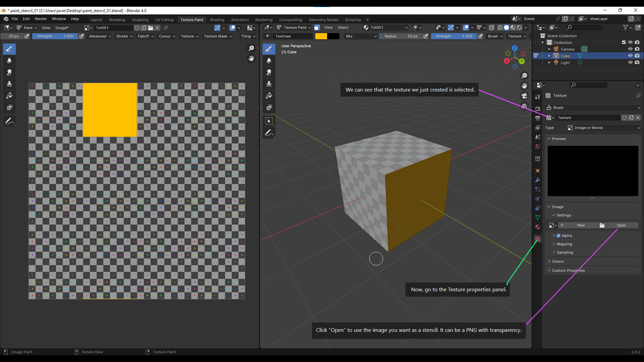The height and width of the screenshot is (362, 644).
Task: Open the Object properties tab
Action: [538, 171]
